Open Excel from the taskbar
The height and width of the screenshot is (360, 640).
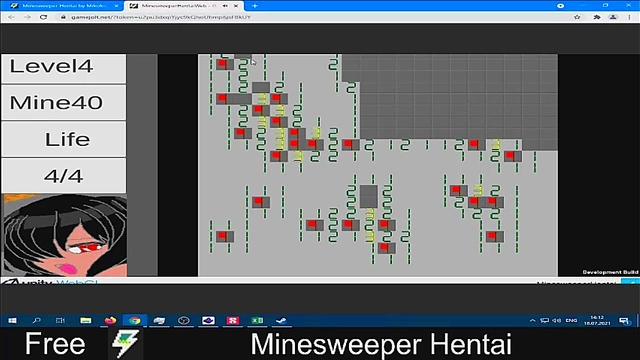[x=257, y=320]
